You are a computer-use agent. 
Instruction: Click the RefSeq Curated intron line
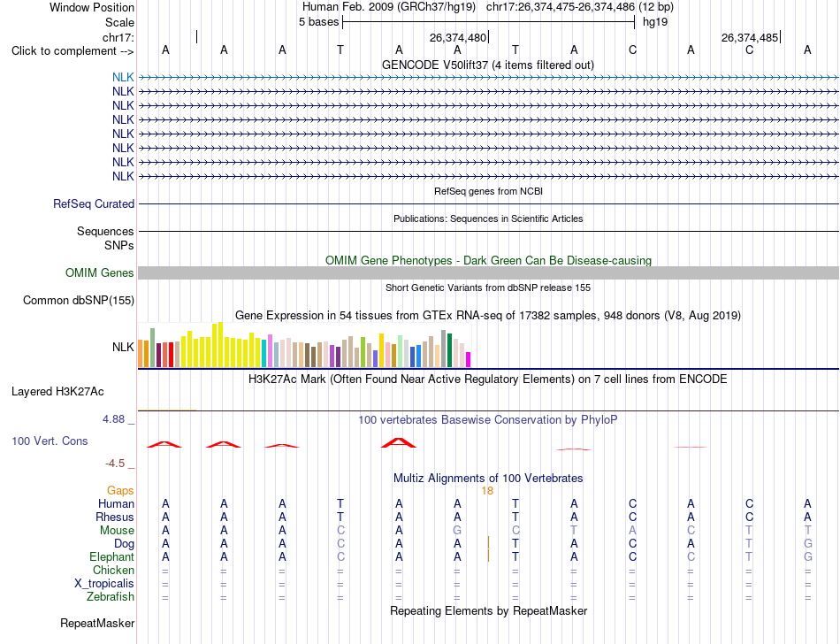pyautogui.click(x=488, y=204)
